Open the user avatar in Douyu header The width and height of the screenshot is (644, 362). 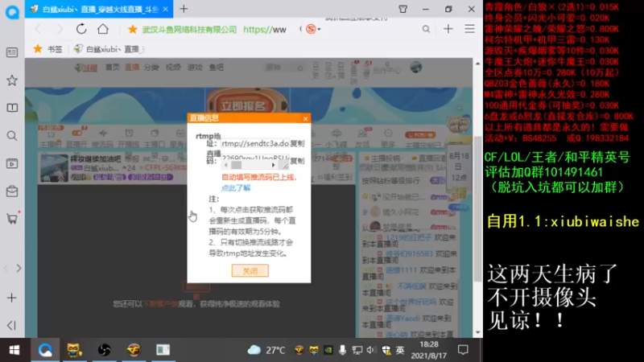click(415, 68)
